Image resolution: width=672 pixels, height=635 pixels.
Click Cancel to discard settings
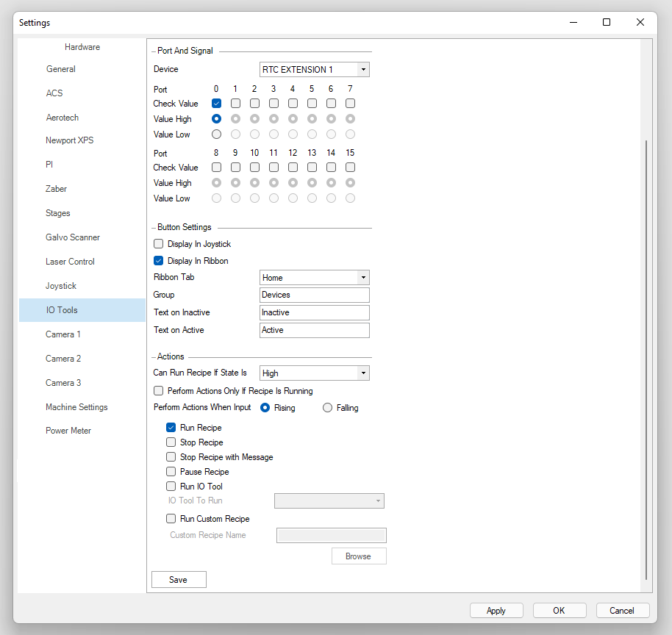[622, 610]
